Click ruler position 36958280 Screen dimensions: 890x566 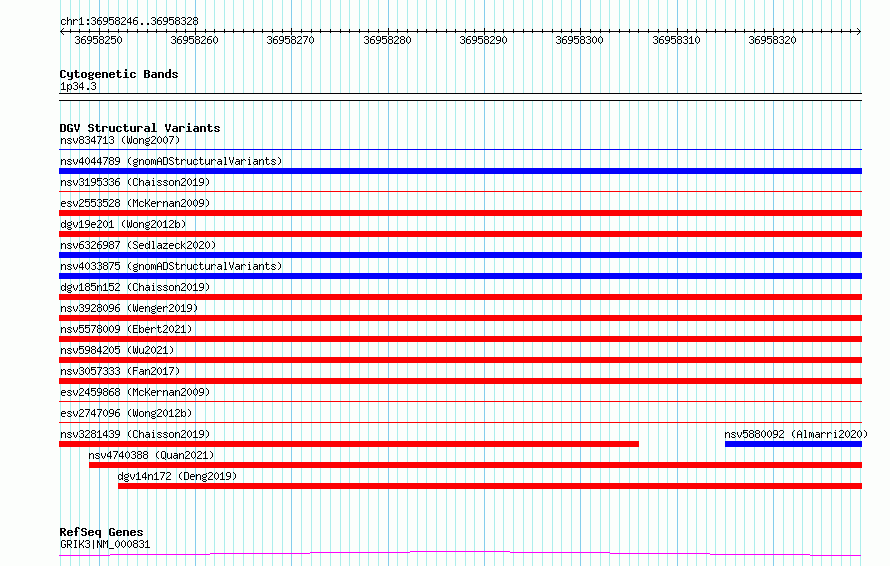click(x=387, y=40)
